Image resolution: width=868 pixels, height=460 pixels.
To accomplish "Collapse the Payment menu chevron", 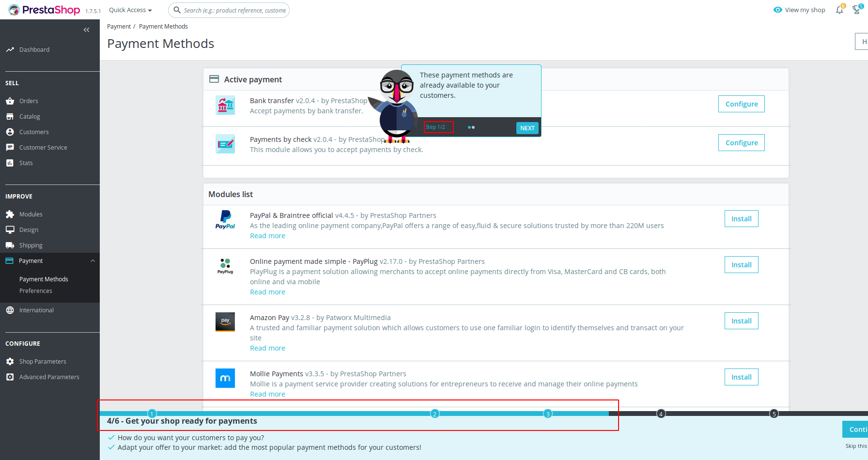I will pyautogui.click(x=93, y=261).
